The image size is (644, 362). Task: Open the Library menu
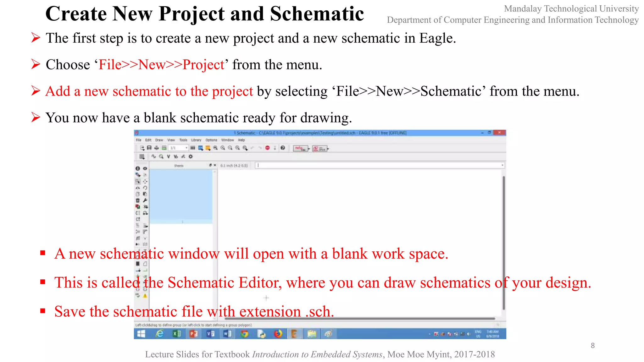[x=196, y=140]
